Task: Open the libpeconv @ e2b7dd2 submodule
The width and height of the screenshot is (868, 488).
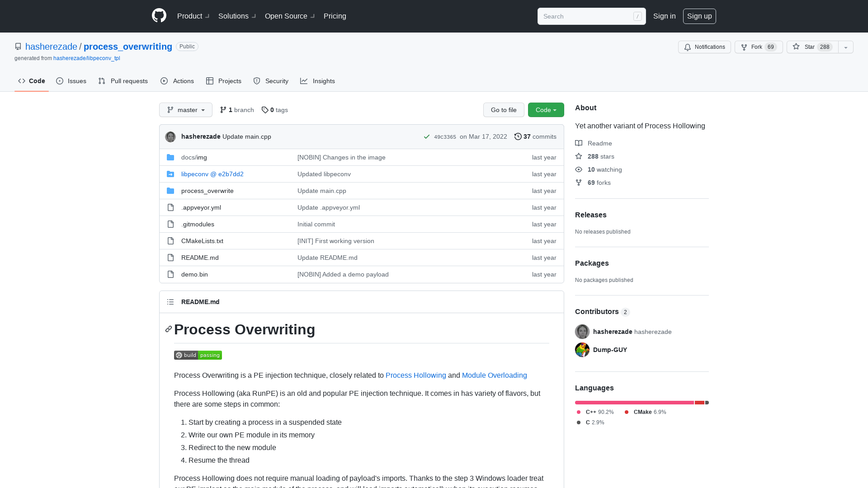Action: click(x=212, y=174)
